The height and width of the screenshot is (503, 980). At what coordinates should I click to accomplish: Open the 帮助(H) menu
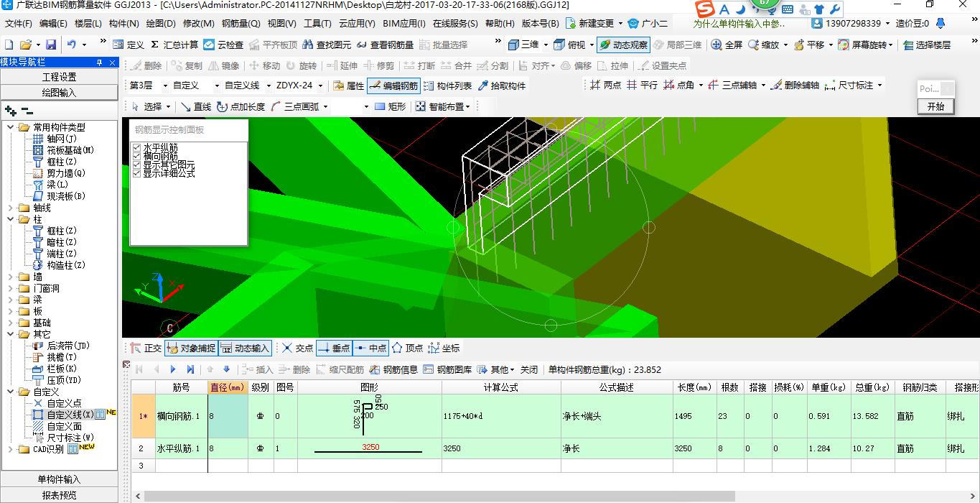(500, 24)
